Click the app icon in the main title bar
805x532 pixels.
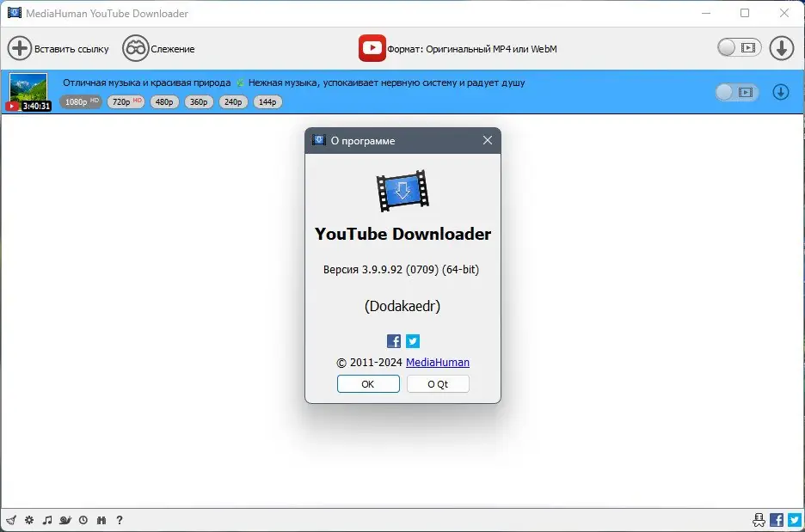15,13
